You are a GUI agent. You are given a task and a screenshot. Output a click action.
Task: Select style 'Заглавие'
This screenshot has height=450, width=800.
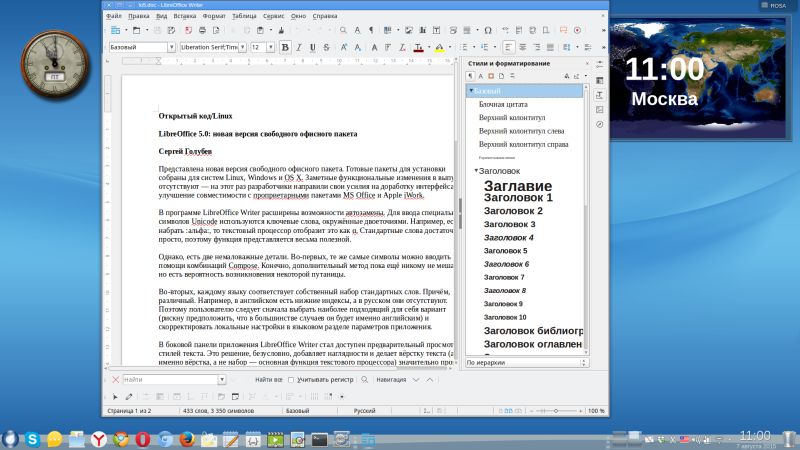(518, 186)
